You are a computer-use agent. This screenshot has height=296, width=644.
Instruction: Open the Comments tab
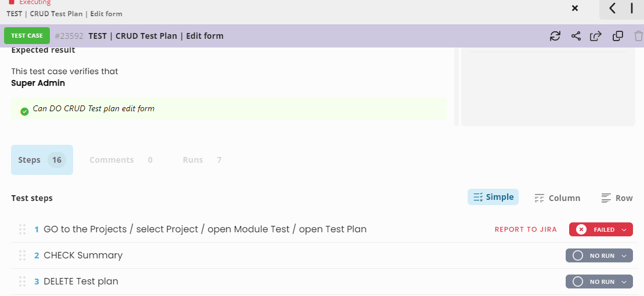(121, 160)
